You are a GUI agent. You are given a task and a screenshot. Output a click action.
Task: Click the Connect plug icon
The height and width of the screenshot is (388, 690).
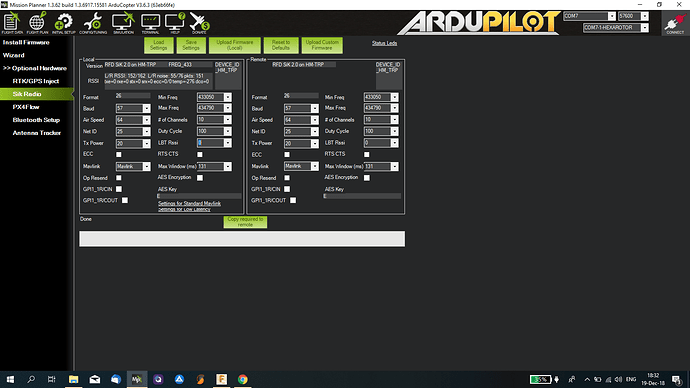tap(675, 23)
